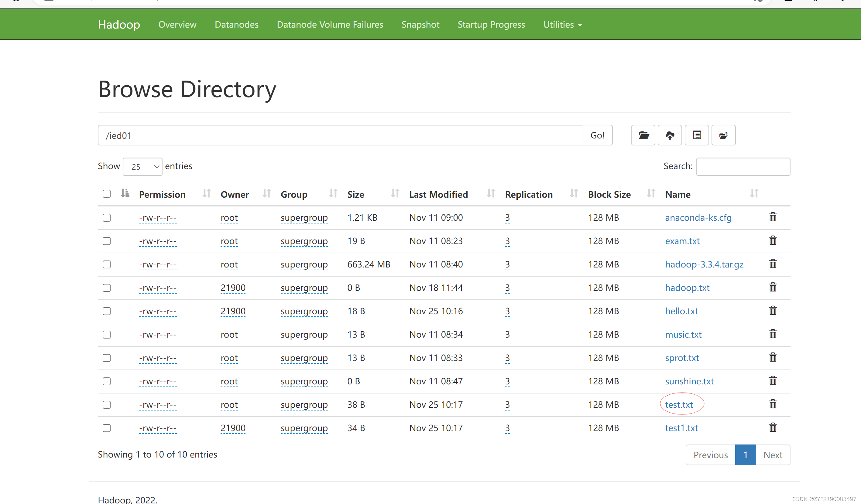Expand the Utilities dropdown menu

[x=562, y=25]
